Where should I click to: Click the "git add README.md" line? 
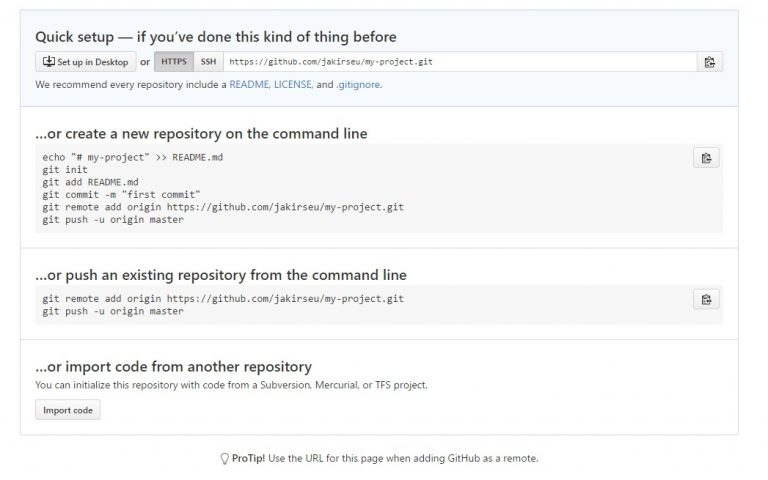(90, 182)
